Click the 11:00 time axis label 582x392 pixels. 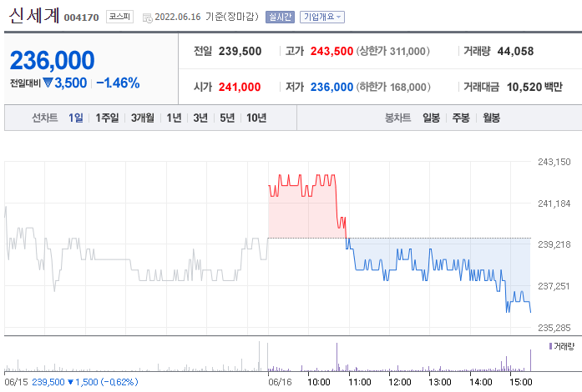click(360, 382)
